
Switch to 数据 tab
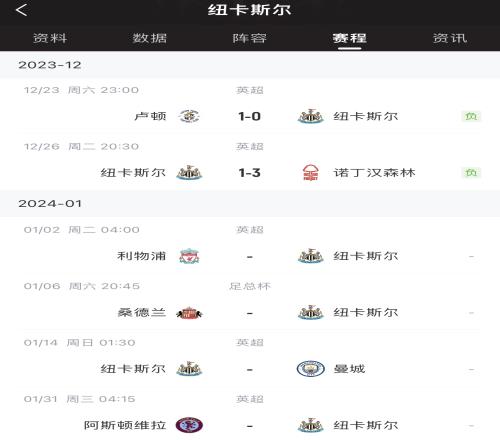(150, 38)
